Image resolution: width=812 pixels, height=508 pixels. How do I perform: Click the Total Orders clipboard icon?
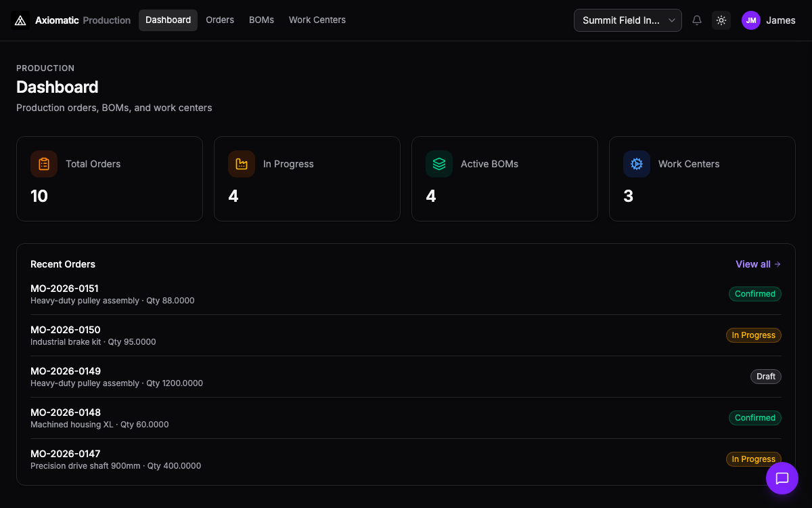pyautogui.click(x=44, y=164)
